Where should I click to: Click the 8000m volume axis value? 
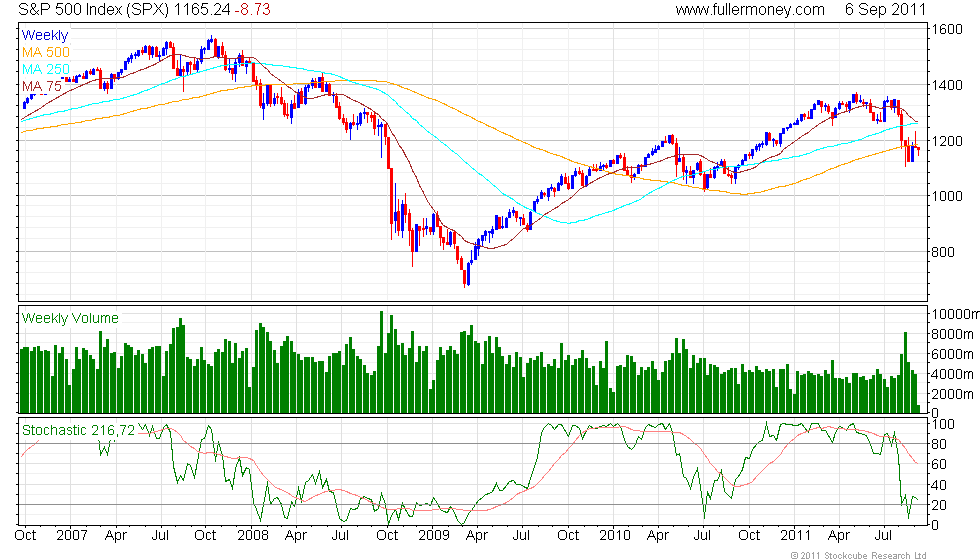pyautogui.click(x=952, y=334)
